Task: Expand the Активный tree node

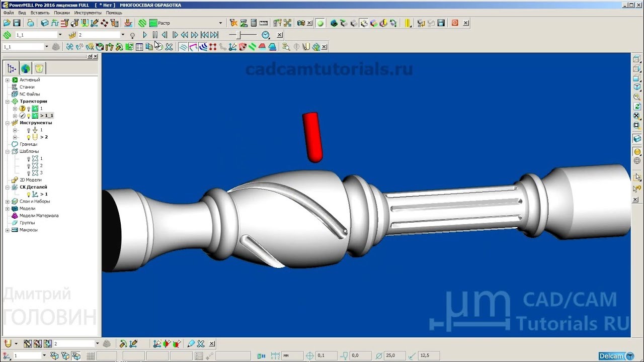Action: 8,80
